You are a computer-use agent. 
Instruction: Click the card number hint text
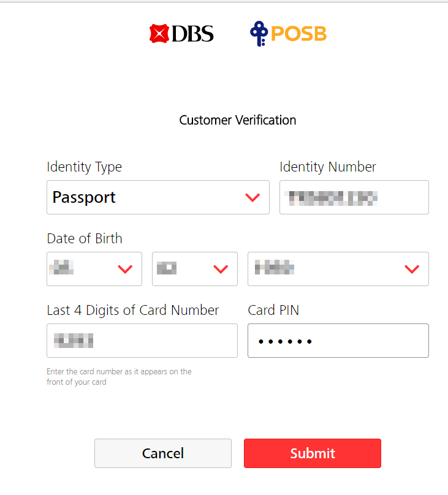[119, 377]
